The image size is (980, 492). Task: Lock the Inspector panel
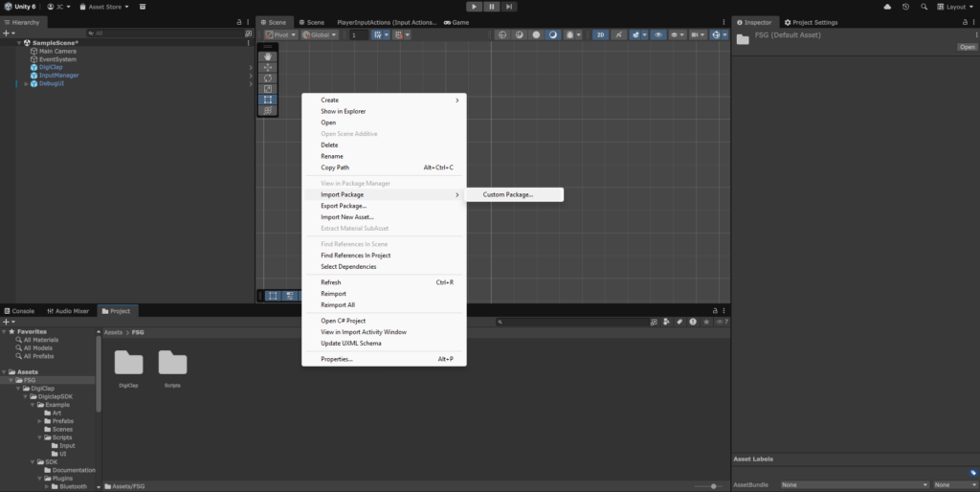(964, 22)
